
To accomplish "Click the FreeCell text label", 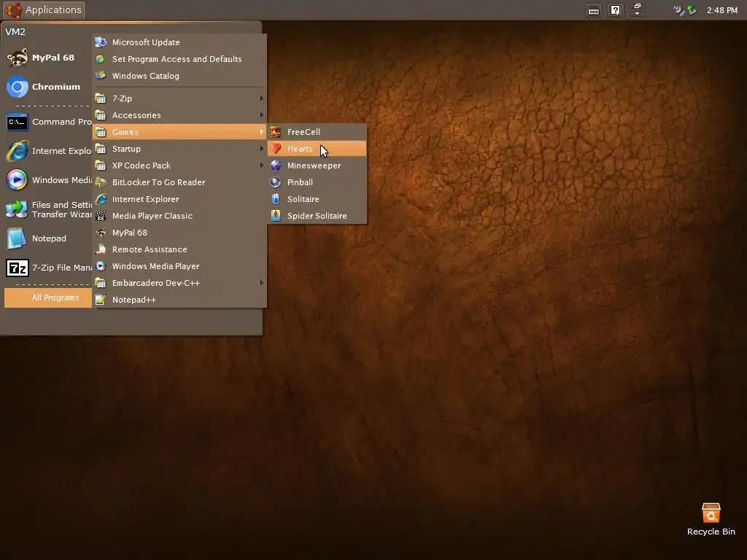I will (303, 132).
